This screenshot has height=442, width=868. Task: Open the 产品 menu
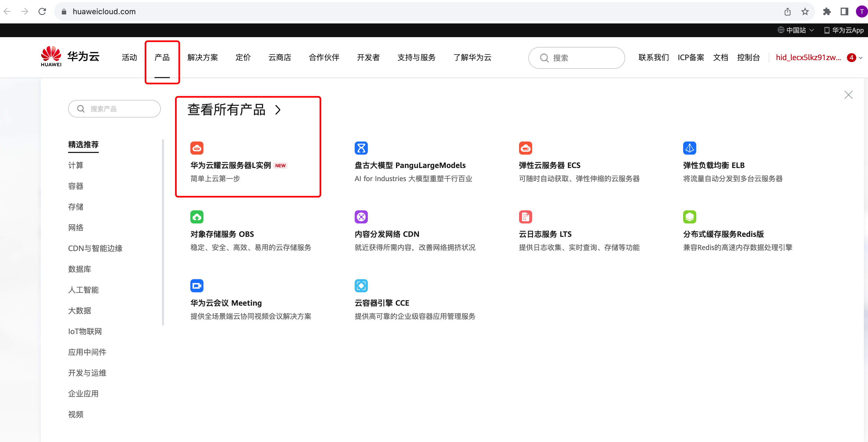coord(162,58)
